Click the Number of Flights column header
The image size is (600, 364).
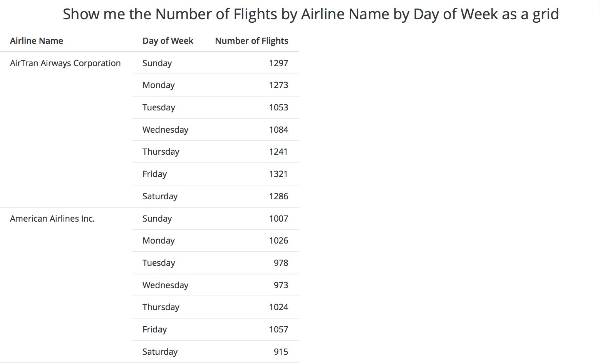coord(251,41)
